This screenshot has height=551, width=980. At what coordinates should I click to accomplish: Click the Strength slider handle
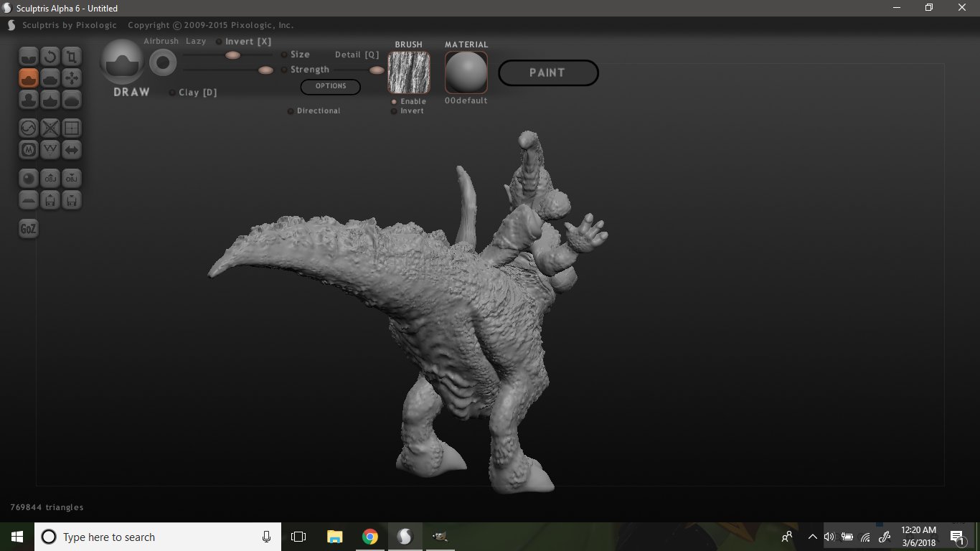point(265,70)
